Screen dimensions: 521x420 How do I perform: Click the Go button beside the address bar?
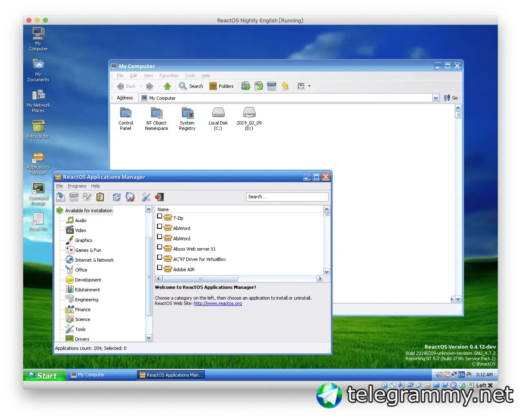(x=451, y=98)
